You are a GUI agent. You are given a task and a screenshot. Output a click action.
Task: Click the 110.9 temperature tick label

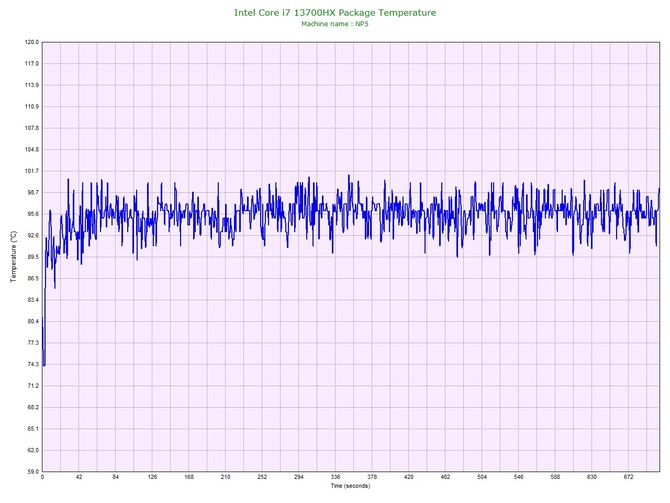32,106
